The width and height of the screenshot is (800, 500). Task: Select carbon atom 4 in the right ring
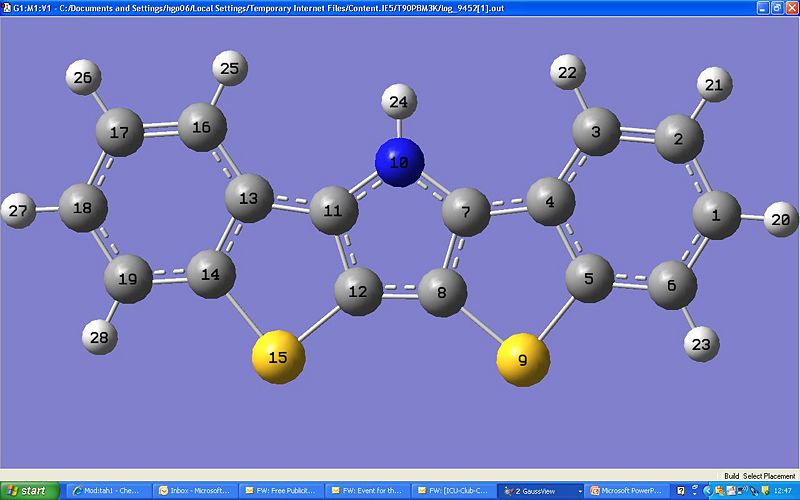click(x=549, y=203)
